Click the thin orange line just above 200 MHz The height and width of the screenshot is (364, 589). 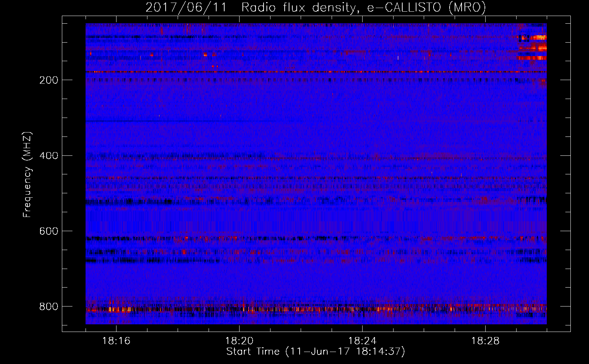point(316,72)
